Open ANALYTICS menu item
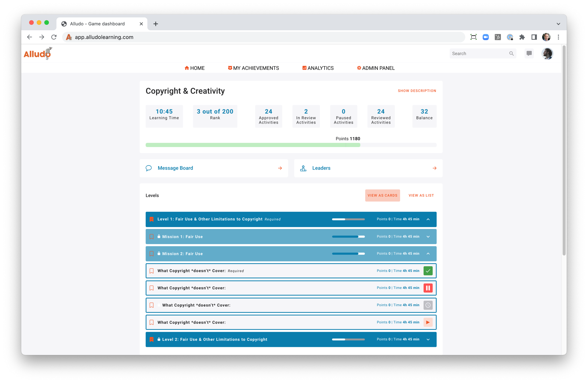 click(318, 68)
